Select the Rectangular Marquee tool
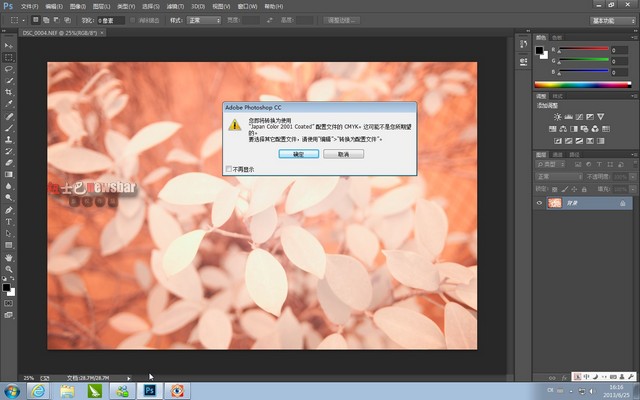This screenshot has width=640, height=400. [x=9, y=57]
